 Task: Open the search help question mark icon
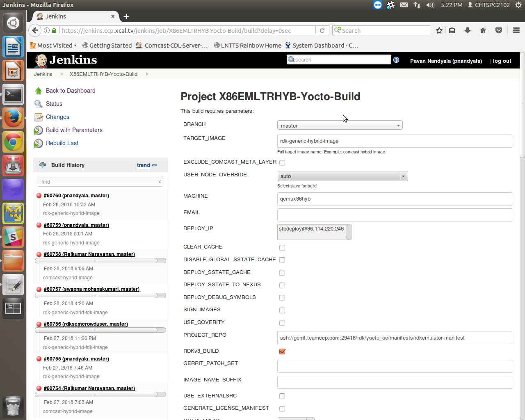(x=396, y=60)
